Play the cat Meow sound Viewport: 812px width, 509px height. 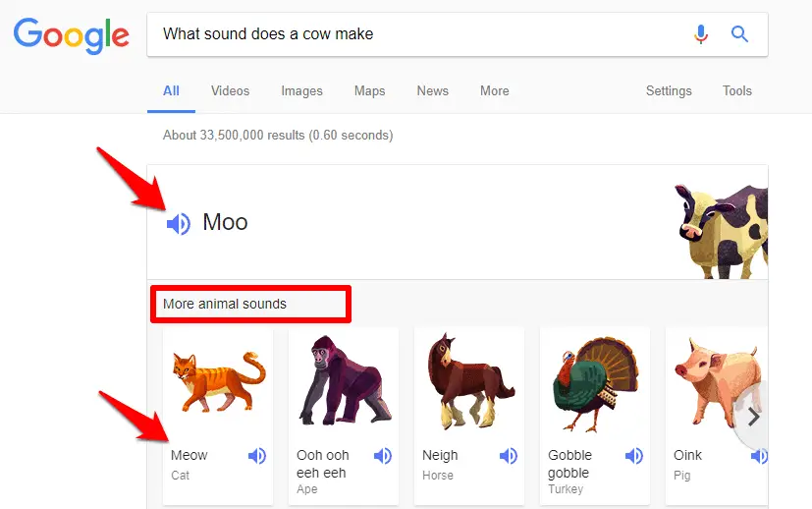click(257, 456)
